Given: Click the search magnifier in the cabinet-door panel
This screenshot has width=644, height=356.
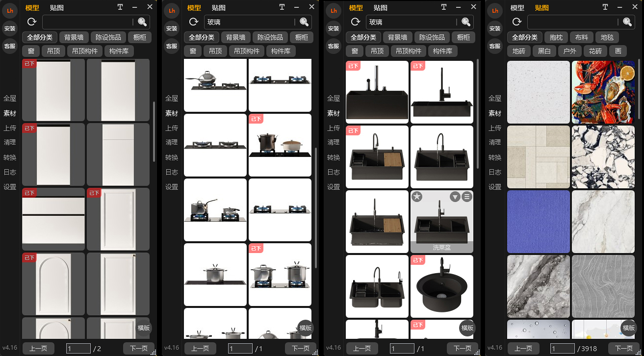Looking at the screenshot, I should click(142, 22).
